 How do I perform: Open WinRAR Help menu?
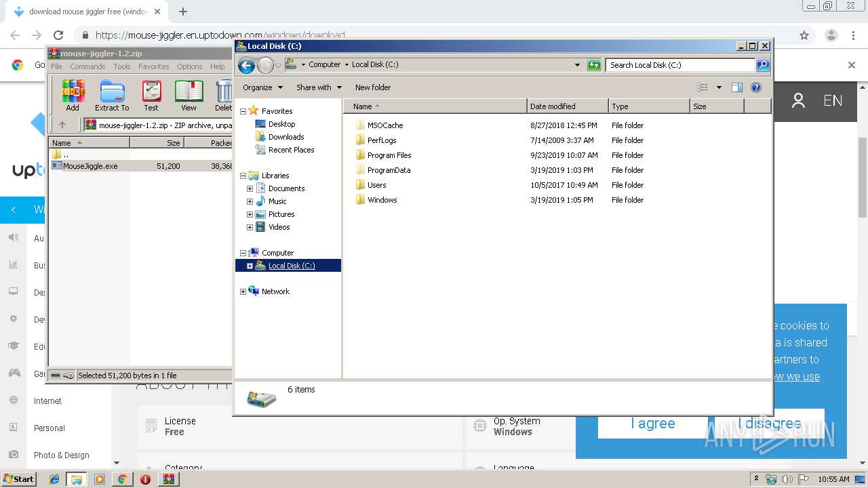(218, 66)
